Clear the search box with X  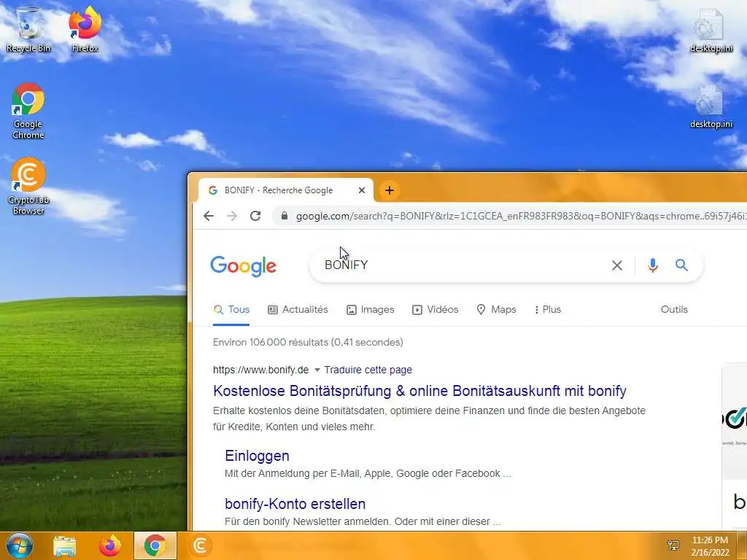(617, 265)
